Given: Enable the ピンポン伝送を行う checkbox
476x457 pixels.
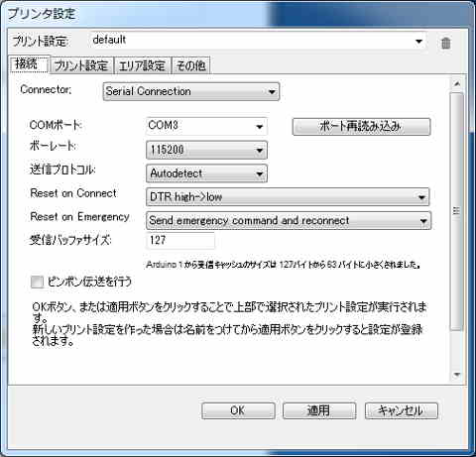Looking at the screenshot, I should point(37,283).
